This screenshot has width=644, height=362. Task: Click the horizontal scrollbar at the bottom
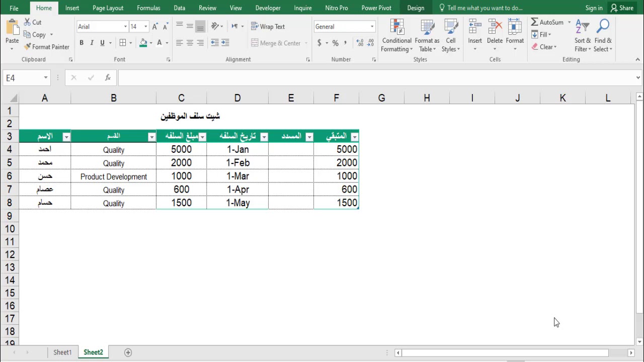point(504,353)
